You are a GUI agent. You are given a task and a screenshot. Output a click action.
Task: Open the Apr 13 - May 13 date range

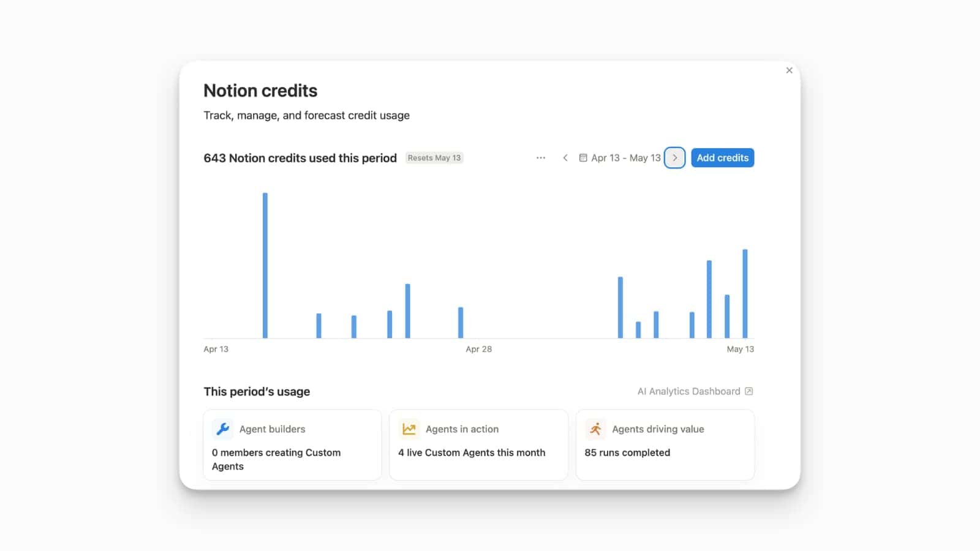620,158
